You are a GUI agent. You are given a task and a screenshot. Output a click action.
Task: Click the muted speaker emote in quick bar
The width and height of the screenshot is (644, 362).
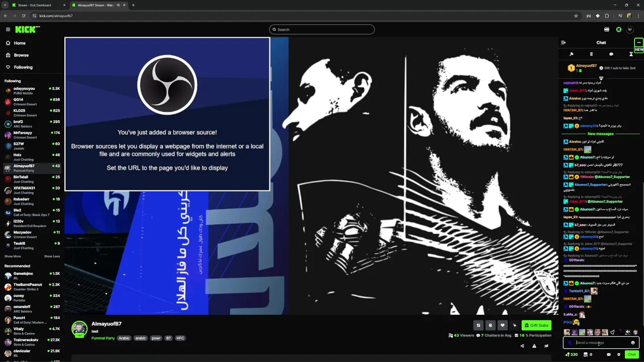coord(627,332)
